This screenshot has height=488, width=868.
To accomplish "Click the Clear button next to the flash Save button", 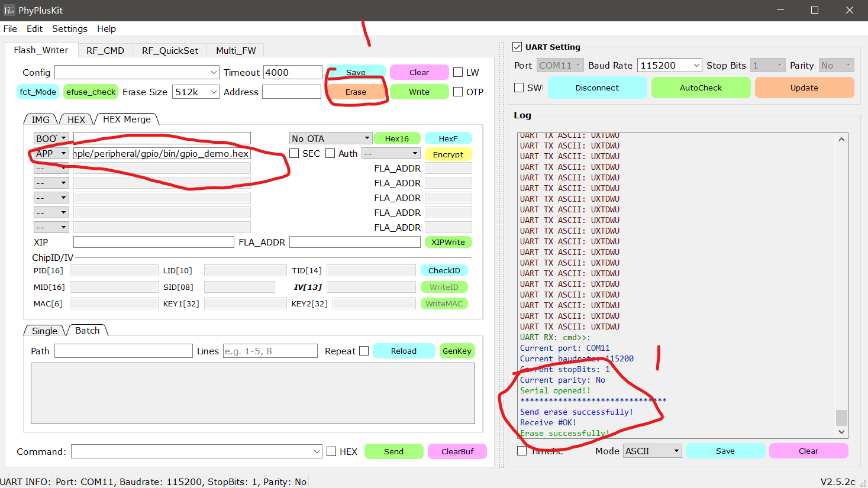I will [x=419, y=72].
